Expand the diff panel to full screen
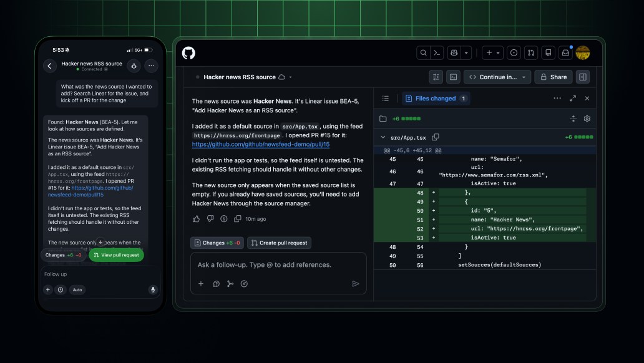This screenshot has width=644, height=363. click(572, 99)
